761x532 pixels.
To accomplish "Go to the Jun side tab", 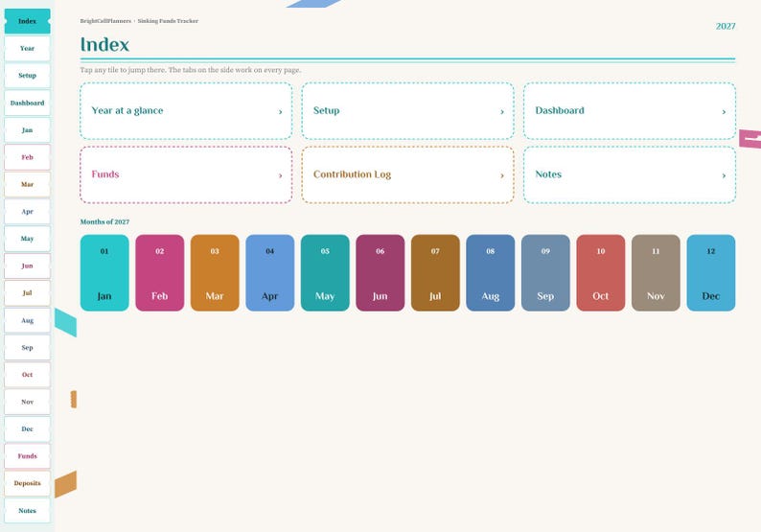I will 27,266.
